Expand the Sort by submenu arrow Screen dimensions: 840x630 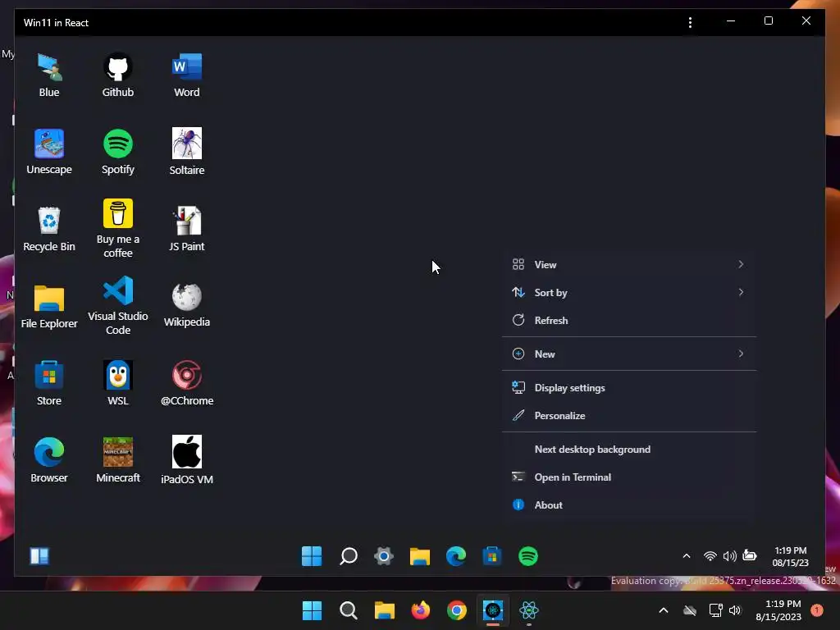pyautogui.click(x=741, y=292)
